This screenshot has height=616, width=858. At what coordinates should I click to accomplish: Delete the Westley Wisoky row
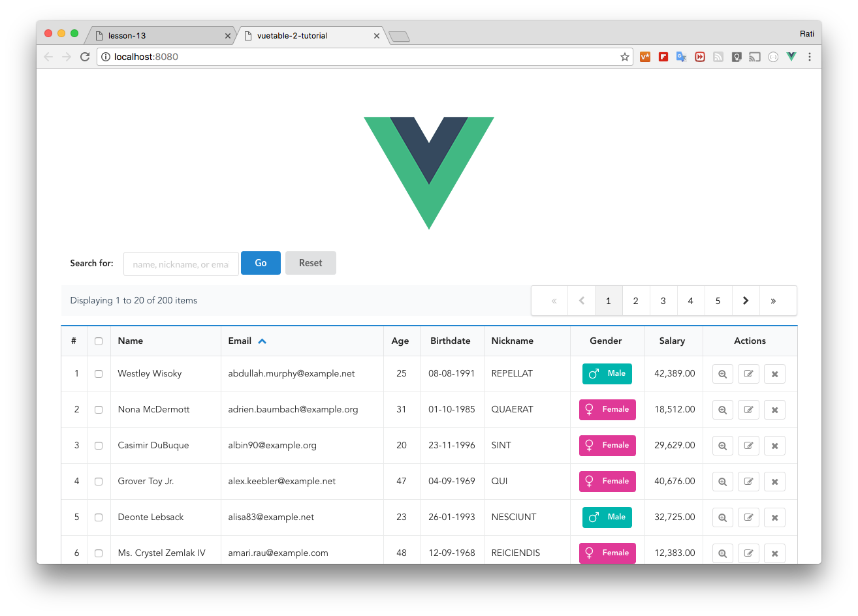pos(774,374)
